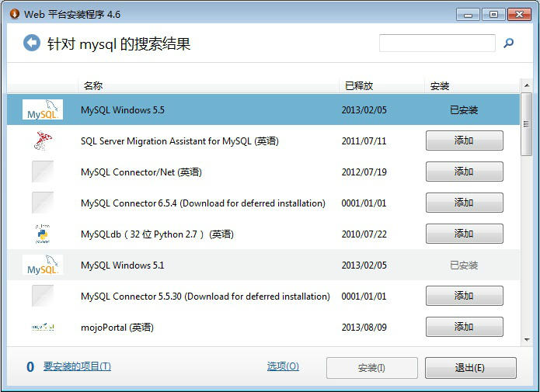
Task: Open the 要安装的项目(T) link
Action: tap(77, 366)
